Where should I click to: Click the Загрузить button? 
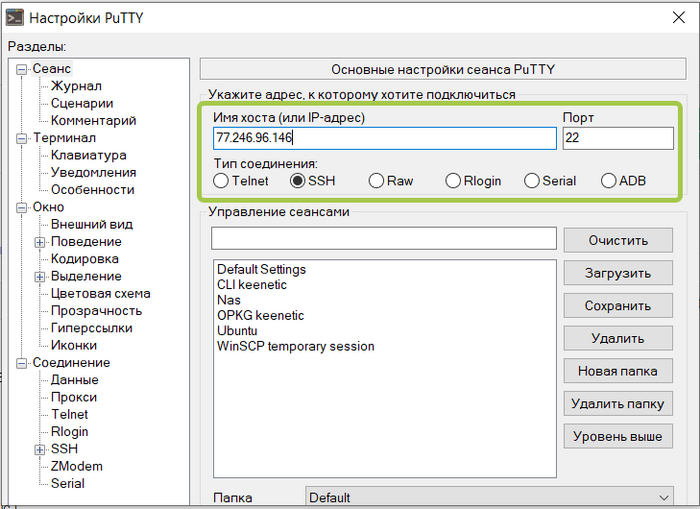click(618, 273)
